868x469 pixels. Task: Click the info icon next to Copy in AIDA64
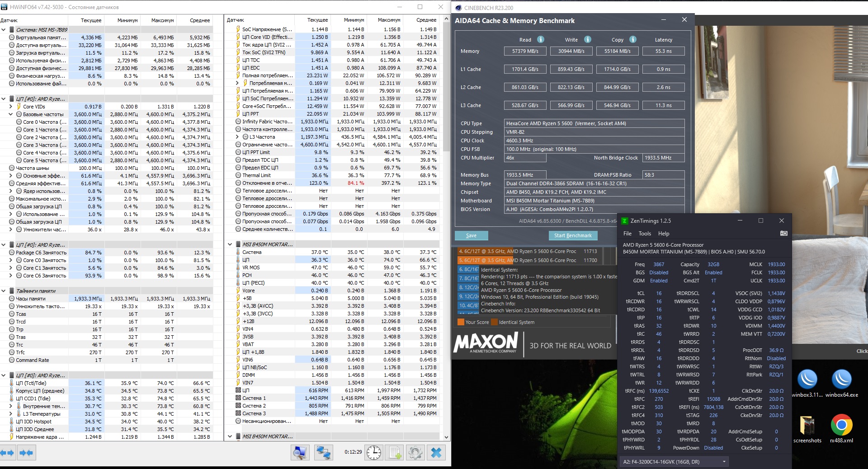point(633,39)
